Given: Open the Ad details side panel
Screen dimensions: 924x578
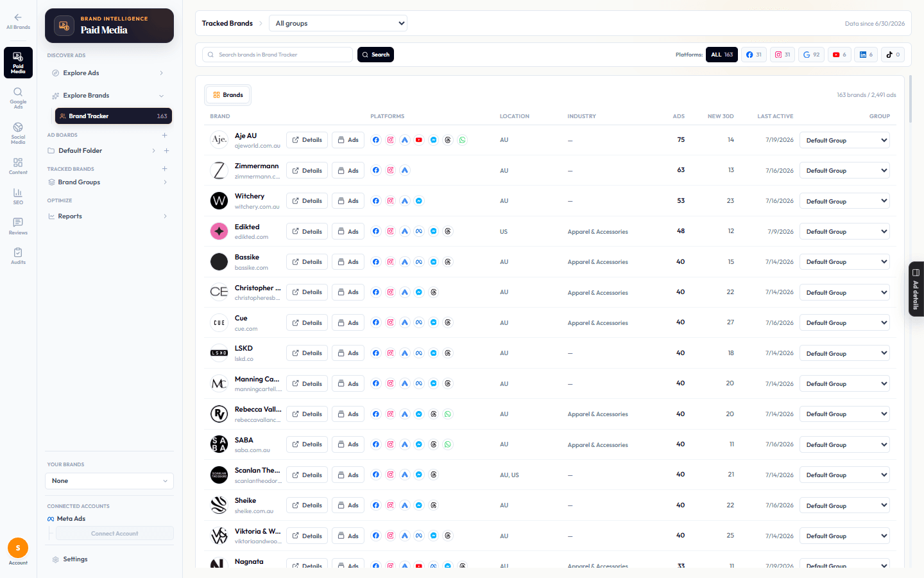Looking at the screenshot, I should pos(916,289).
